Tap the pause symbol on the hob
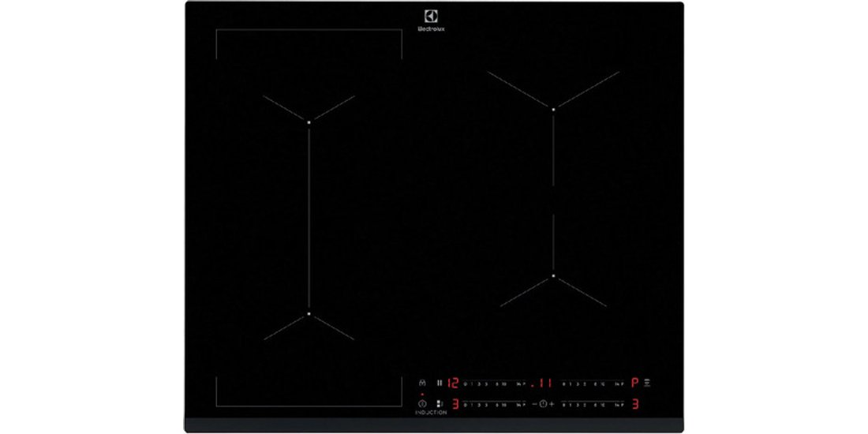Viewport: 868px width, 434px height. pos(440,383)
